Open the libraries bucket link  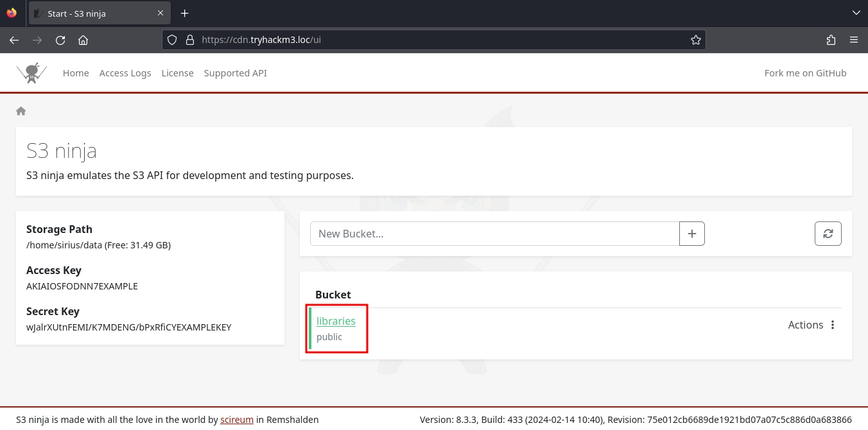coord(336,321)
